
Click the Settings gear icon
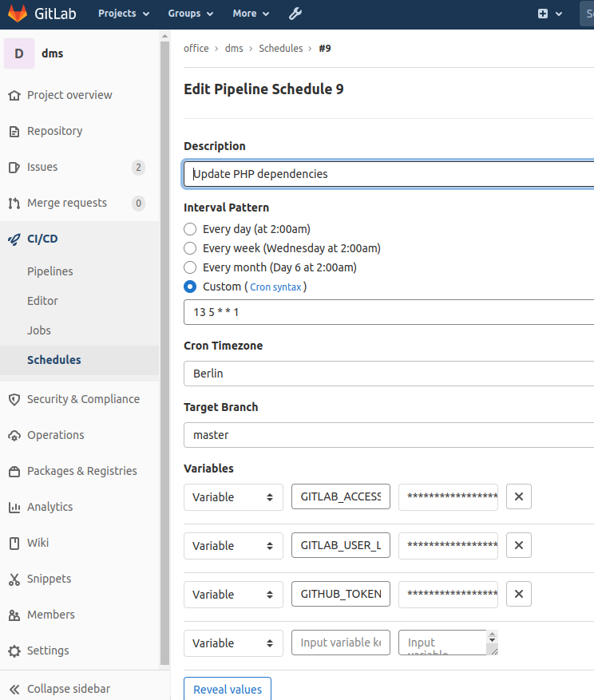pyautogui.click(x=14, y=651)
